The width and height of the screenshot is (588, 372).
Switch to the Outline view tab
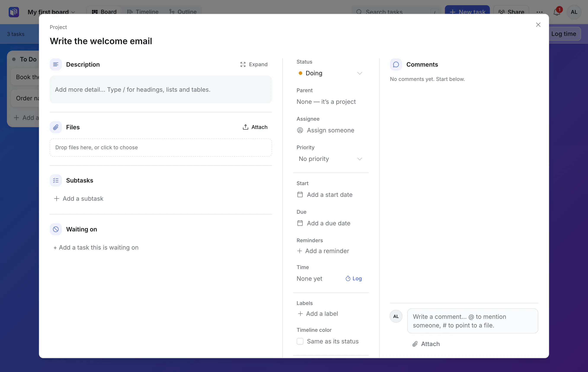click(183, 12)
